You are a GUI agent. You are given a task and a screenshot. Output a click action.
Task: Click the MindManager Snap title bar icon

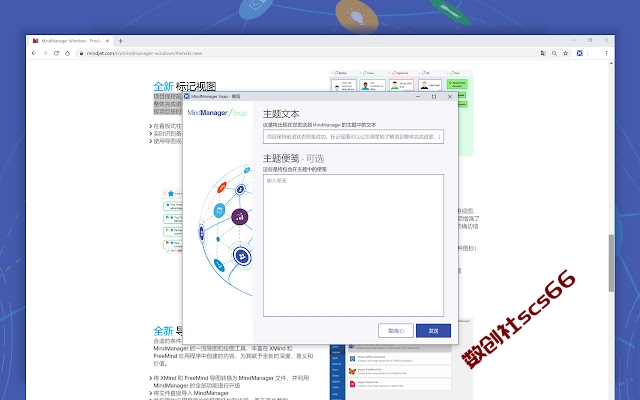click(187, 96)
